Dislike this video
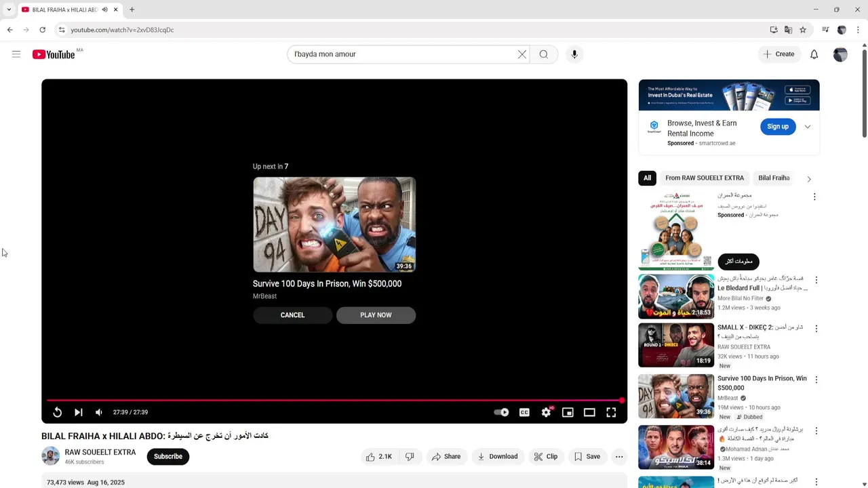The image size is (868, 488). pyautogui.click(x=410, y=457)
